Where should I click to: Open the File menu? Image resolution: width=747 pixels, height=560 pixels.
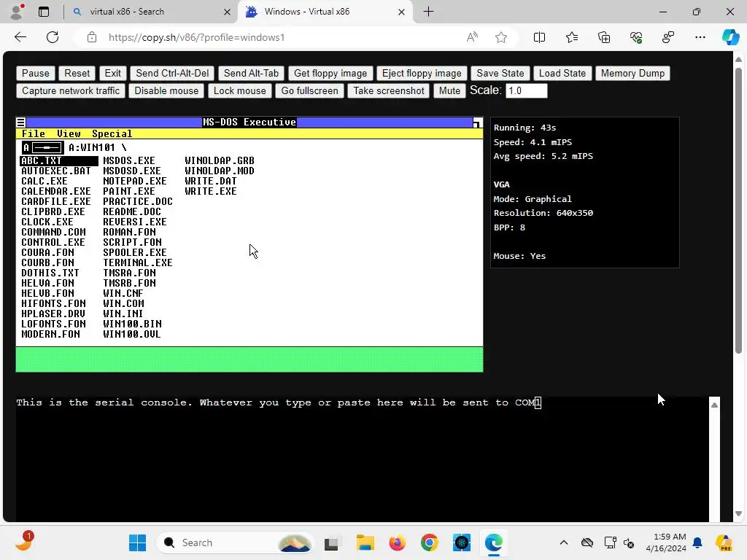click(x=34, y=134)
